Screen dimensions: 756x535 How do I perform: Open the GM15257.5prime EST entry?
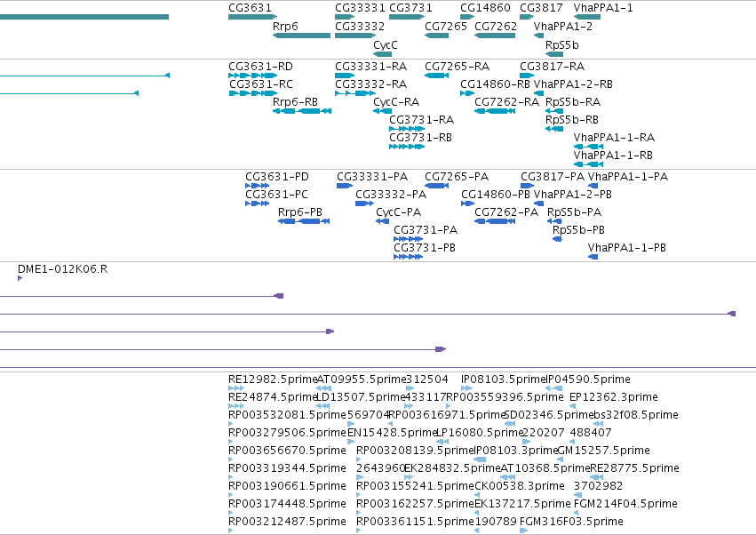(x=603, y=451)
